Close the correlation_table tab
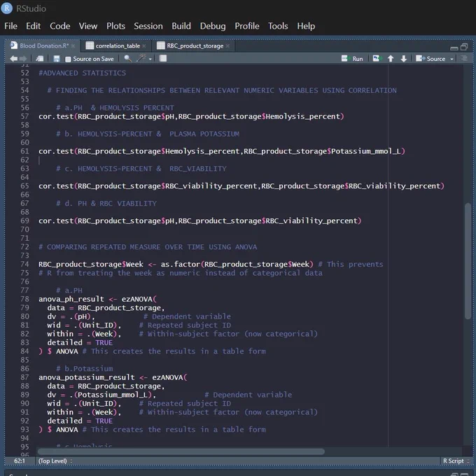476x476 pixels. coord(144,45)
